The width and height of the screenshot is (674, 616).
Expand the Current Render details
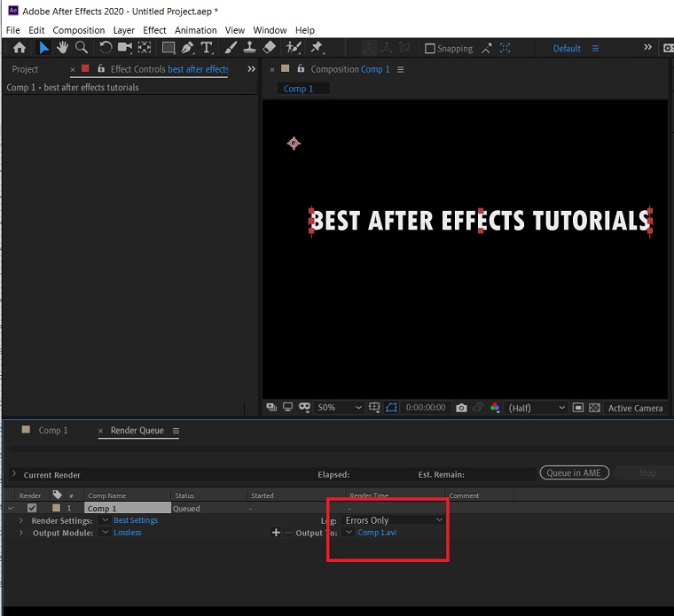(14, 475)
